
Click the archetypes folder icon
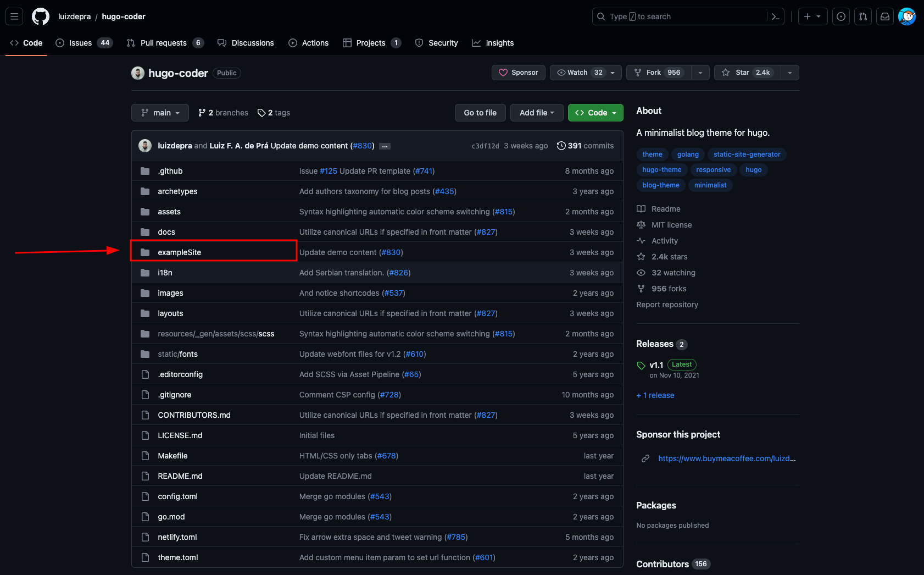pyautogui.click(x=145, y=191)
